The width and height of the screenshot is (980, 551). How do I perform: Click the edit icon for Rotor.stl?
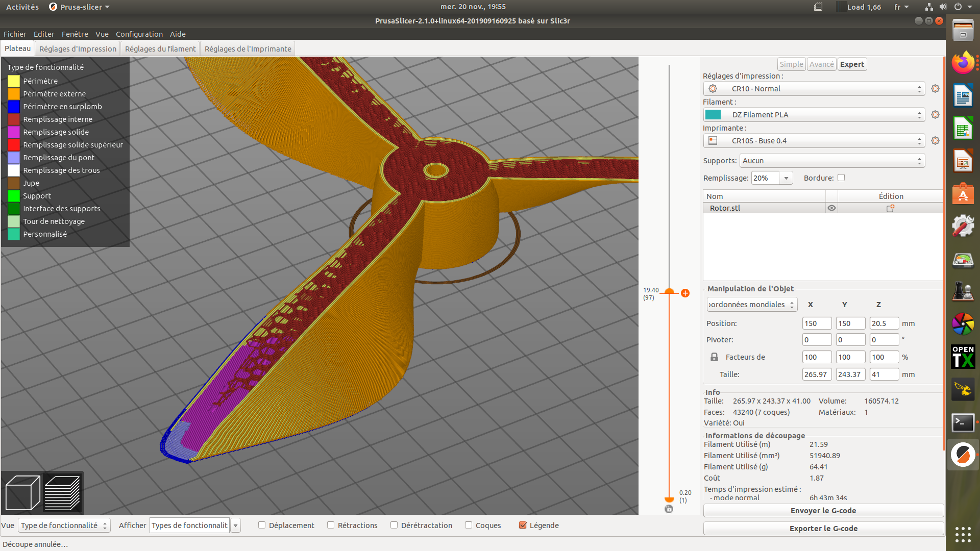point(890,208)
